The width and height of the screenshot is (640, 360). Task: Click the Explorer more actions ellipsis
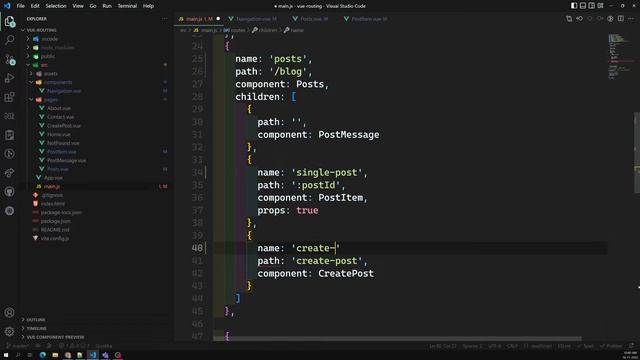tap(164, 19)
